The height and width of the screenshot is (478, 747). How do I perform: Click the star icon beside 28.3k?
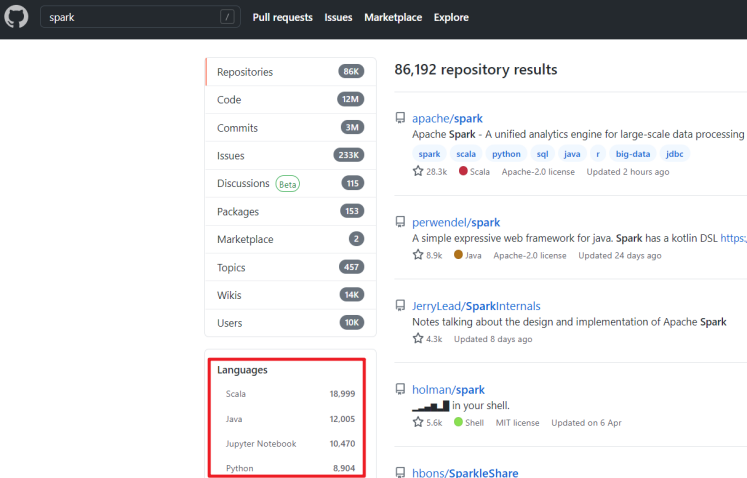[418, 171]
